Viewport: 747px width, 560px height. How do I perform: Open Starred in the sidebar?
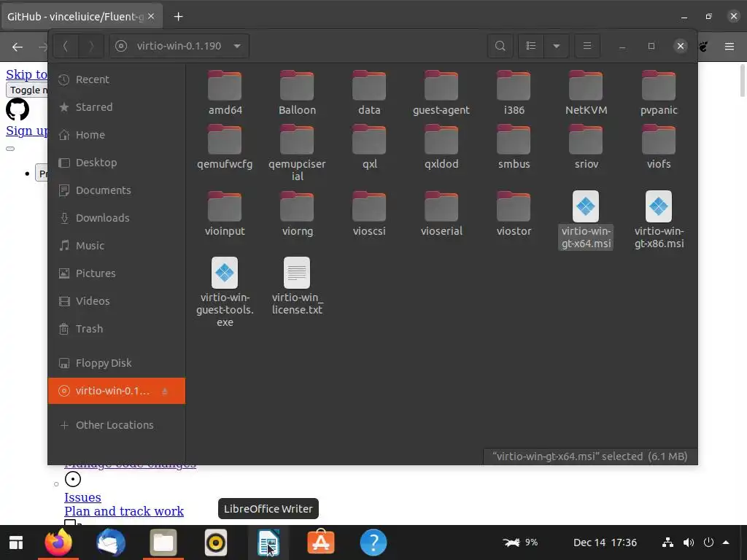[x=116, y=107]
